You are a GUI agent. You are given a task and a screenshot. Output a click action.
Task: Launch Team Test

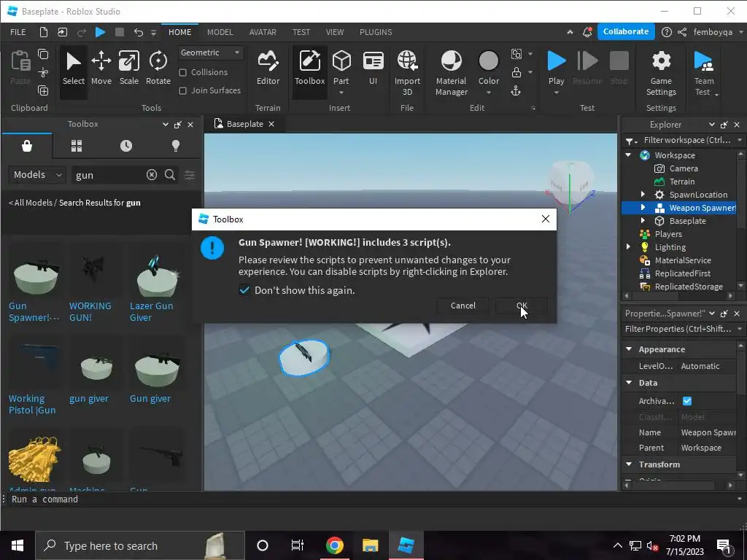click(704, 72)
